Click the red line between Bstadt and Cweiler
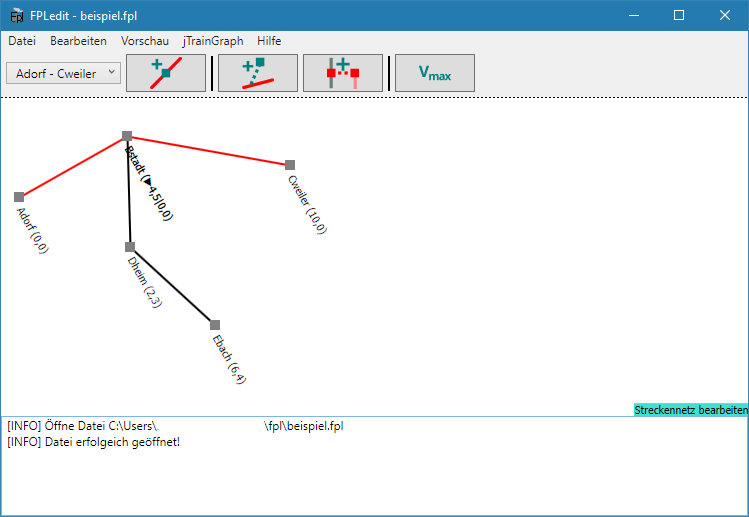749x517 pixels. (208, 151)
